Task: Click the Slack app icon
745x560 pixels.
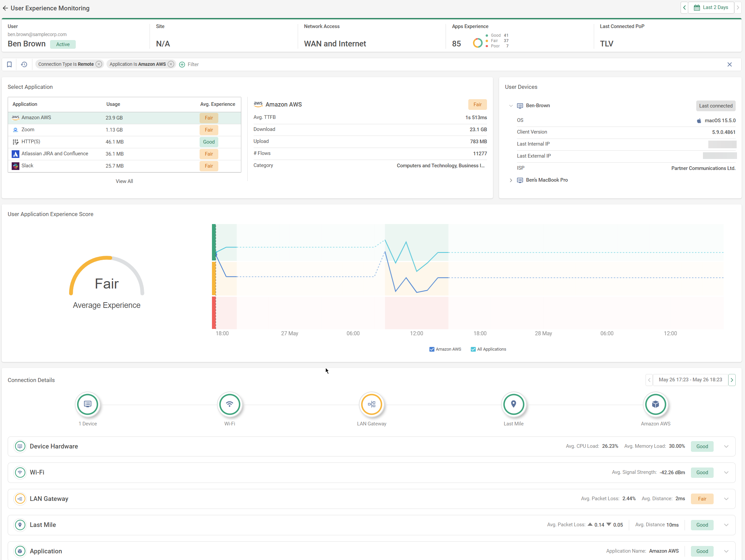Action: click(15, 166)
